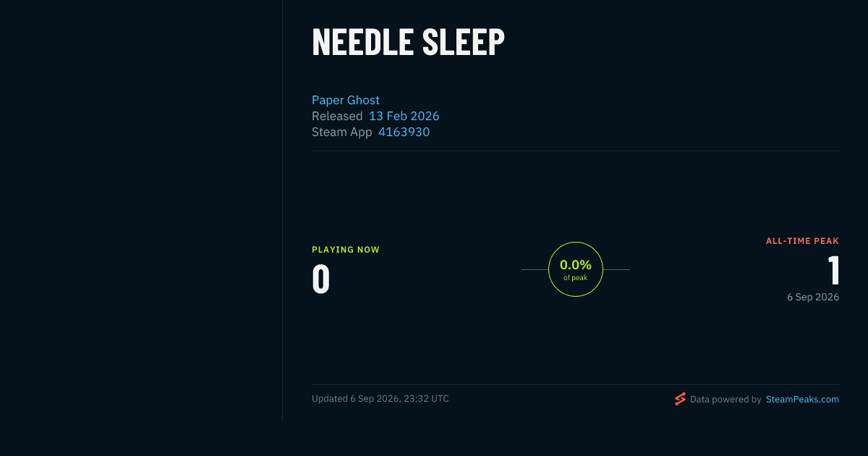Click the 6 Sep 2026 peak date
Viewport: 868px width, 456px height.
click(813, 297)
